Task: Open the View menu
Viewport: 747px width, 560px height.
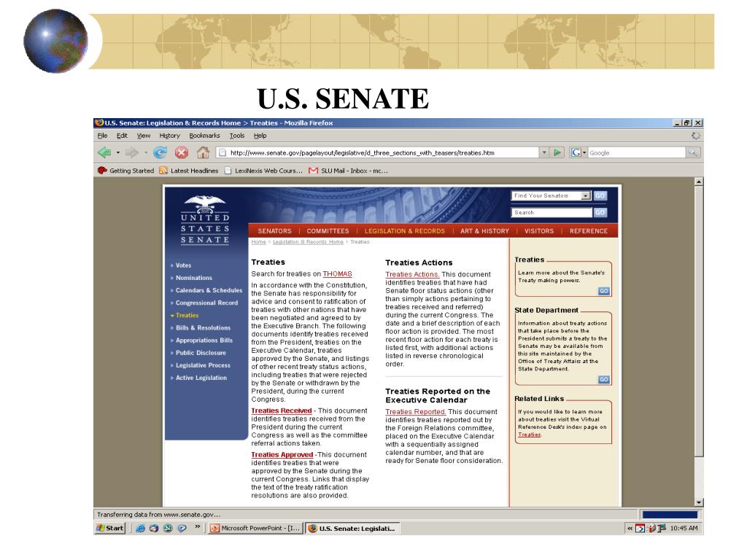Action: pyautogui.click(x=144, y=136)
